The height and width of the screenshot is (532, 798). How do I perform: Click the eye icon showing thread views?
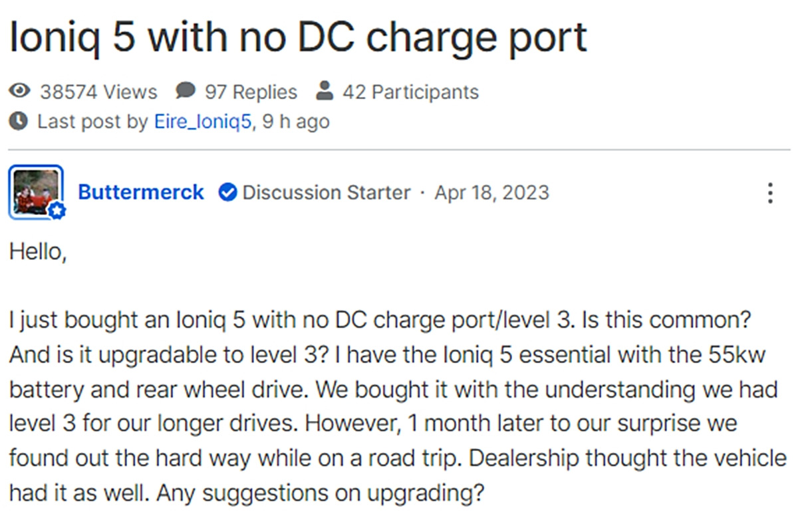pos(19,92)
